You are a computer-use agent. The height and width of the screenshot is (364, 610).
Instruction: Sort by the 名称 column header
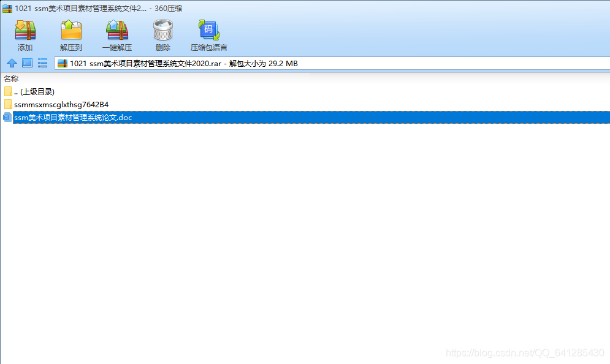click(11, 78)
